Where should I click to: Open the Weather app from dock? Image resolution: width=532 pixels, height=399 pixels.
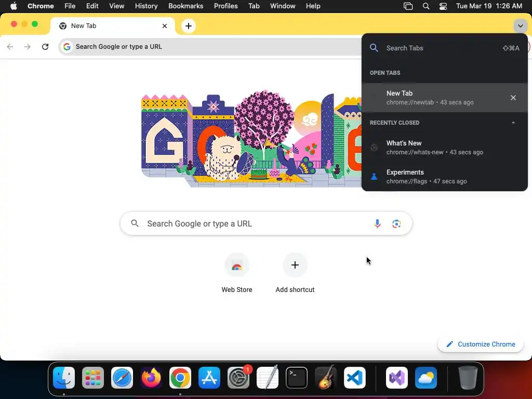coord(426,378)
